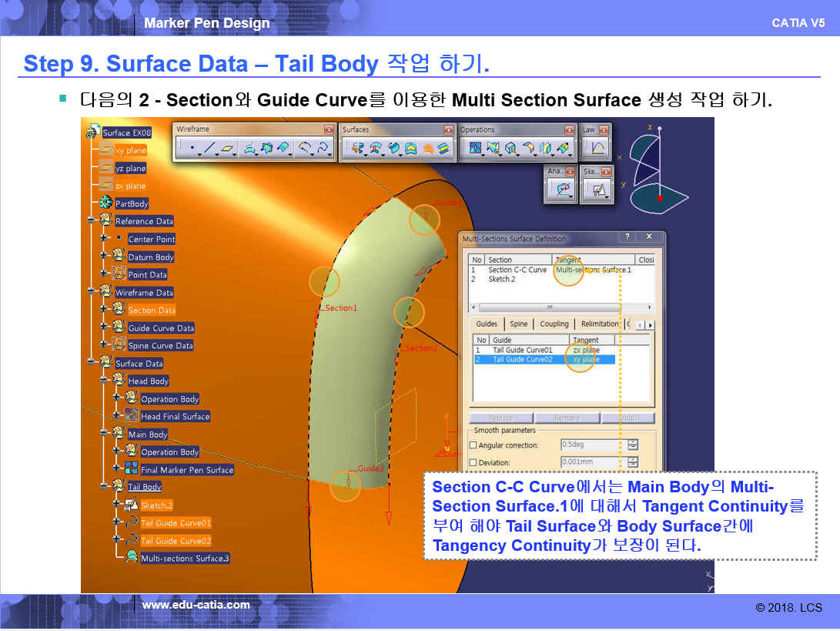Select the Tail Guide Curve01 guide row
The width and height of the screenshot is (840, 631).
[x=522, y=350]
